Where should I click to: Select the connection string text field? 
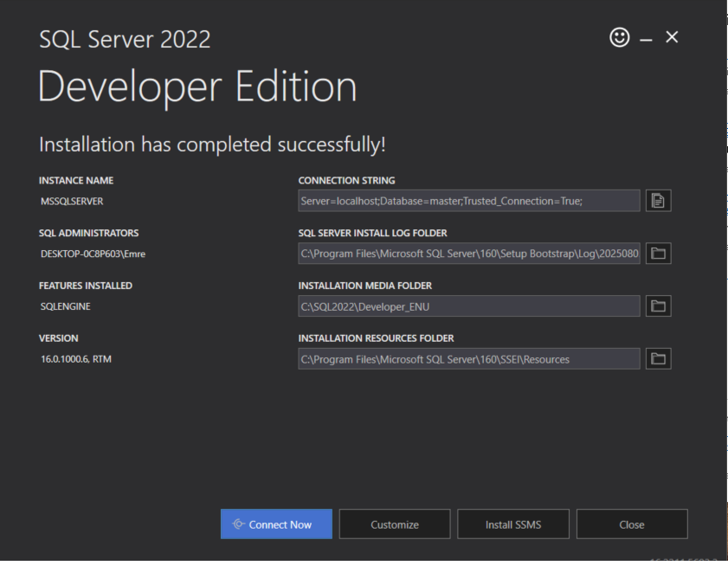469,201
